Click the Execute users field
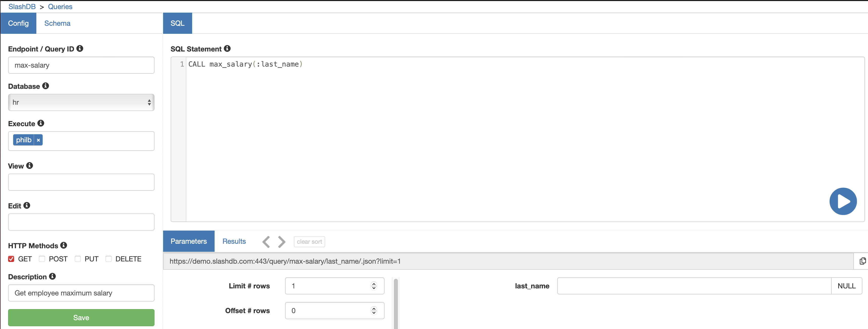This screenshot has width=868, height=329. [81, 141]
